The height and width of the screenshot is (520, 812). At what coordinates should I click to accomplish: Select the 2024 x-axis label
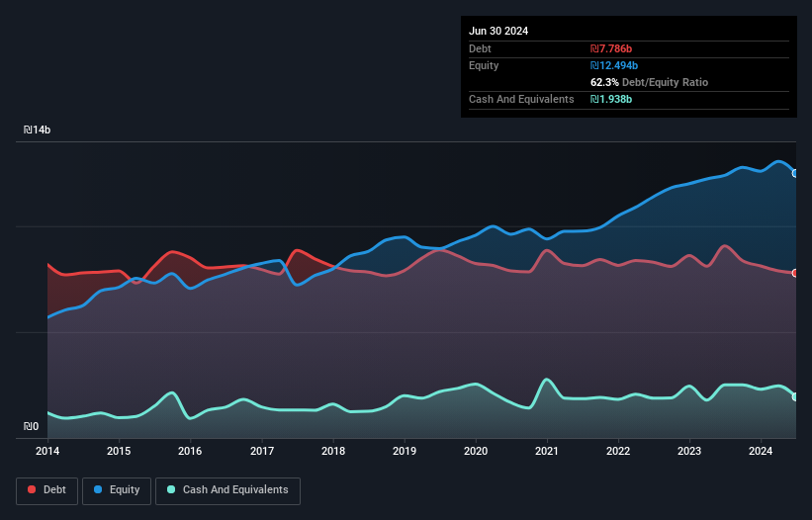761,451
